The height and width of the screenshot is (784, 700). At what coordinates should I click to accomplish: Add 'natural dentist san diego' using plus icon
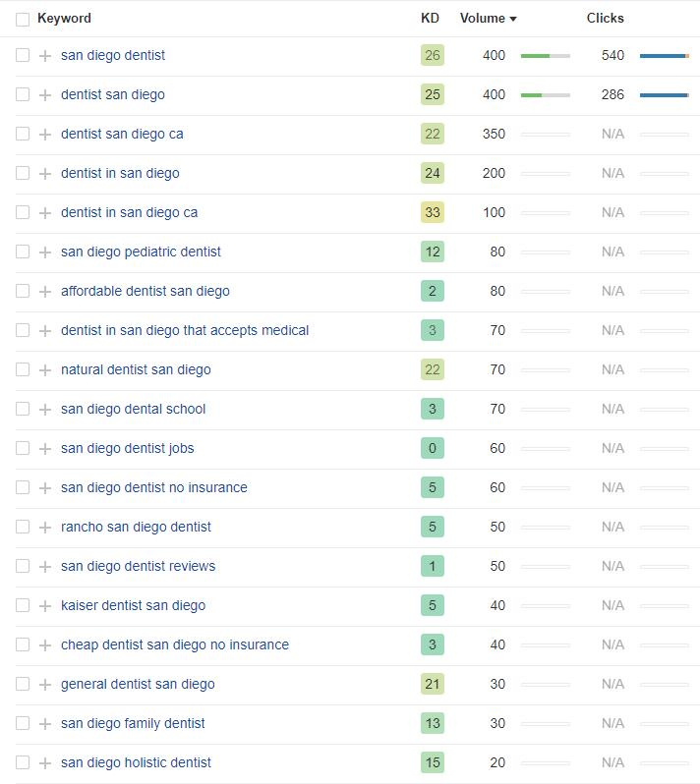pyautogui.click(x=45, y=370)
